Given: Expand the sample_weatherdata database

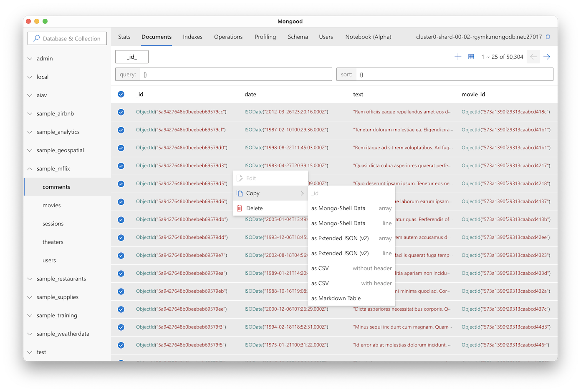Looking at the screenshot, I should 30,334.
